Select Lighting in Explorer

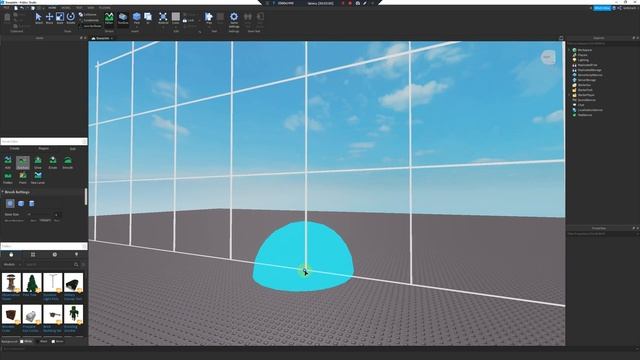tap(583, 60)
